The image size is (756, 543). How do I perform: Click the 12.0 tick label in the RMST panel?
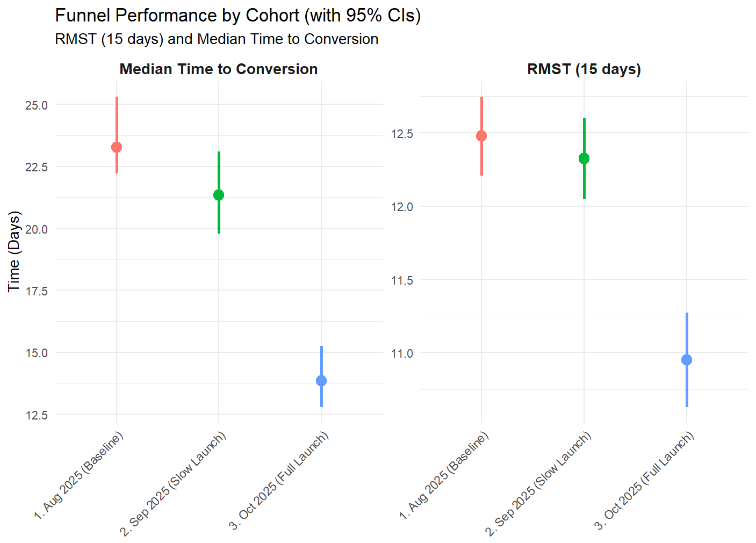click(402, 207)
